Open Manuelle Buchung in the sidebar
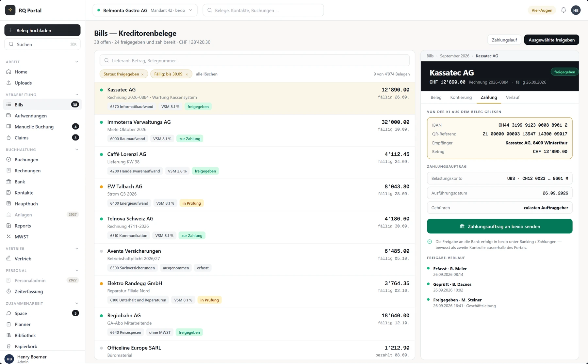The height and width of the screenshot is (364, 588). point(42,127)
